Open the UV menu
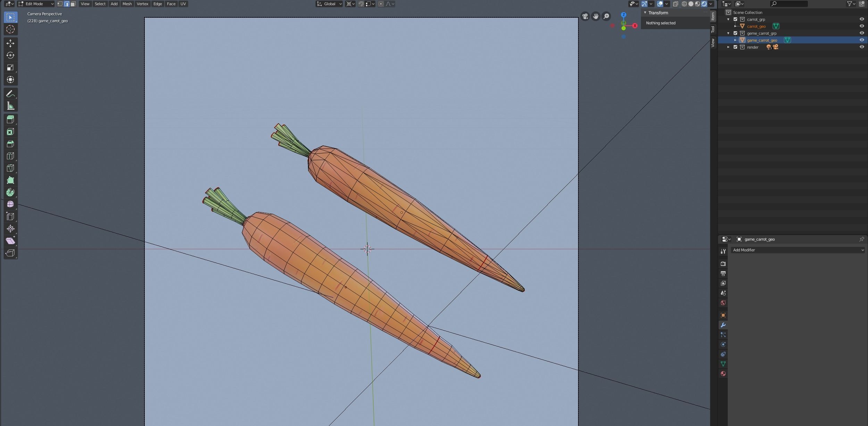This screenshot has height=426, width=868. (183, 4)
